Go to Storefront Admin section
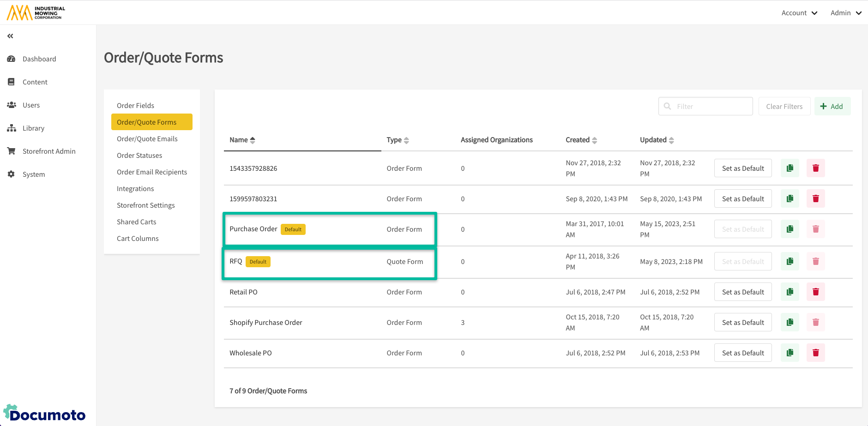Viewport: 868px width, 426px height. tap(49, 151)
